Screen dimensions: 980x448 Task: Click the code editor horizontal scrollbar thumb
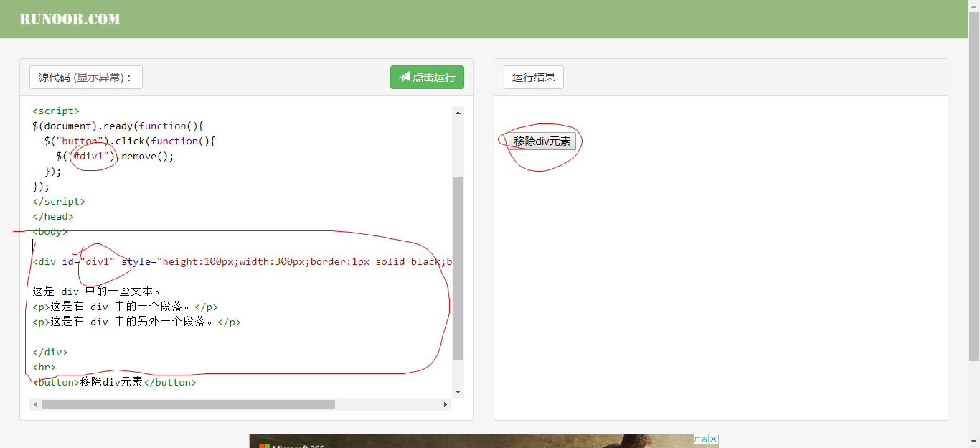(x=188, y=405)
